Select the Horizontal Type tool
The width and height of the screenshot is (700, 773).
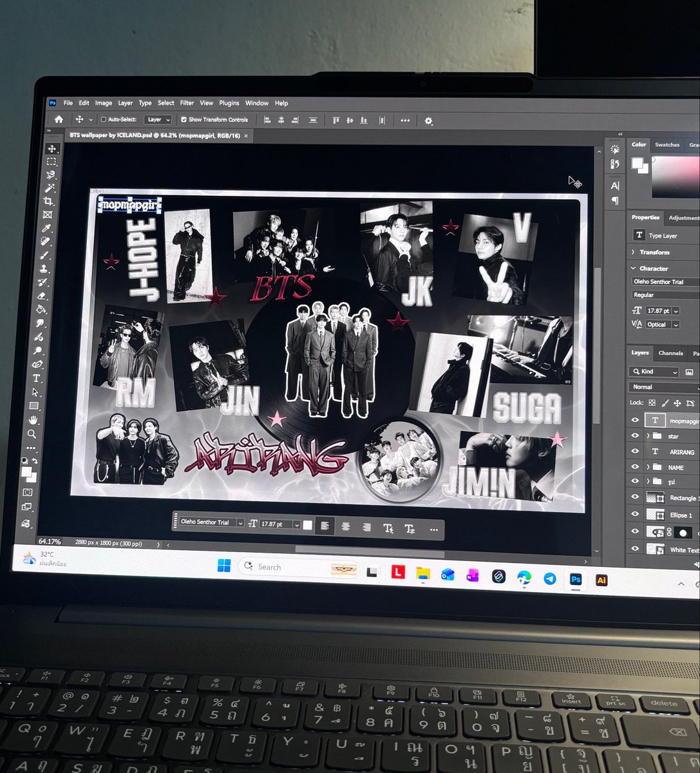click(x=37, y=378)
